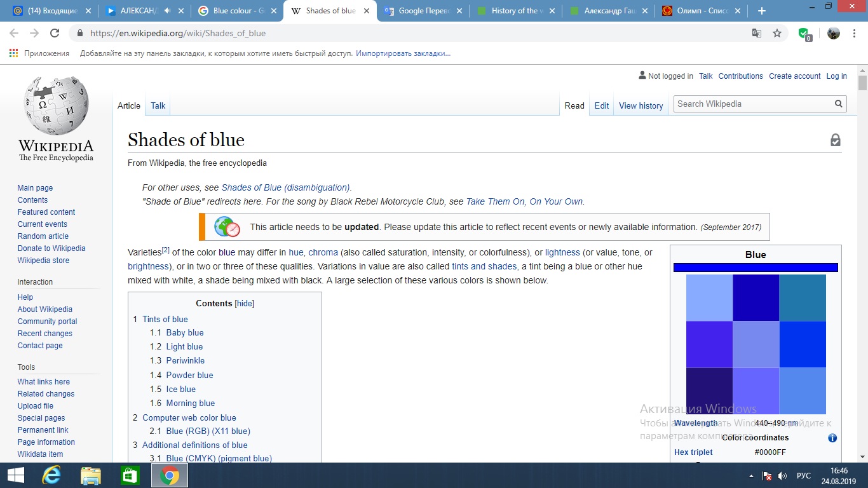Hide the Contents table
Screen dimensions: 868x488
(245, 303)
